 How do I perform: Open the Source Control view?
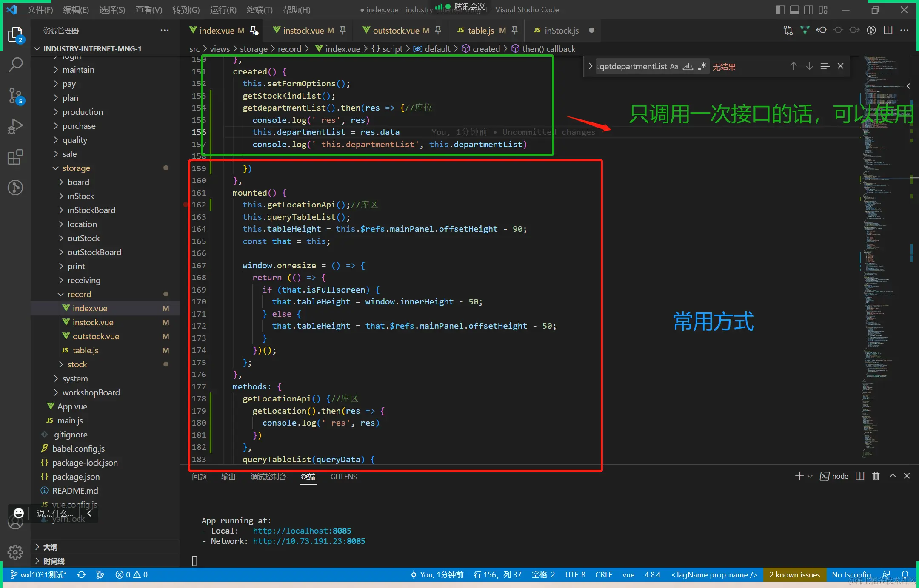click(x=15, y=96)
